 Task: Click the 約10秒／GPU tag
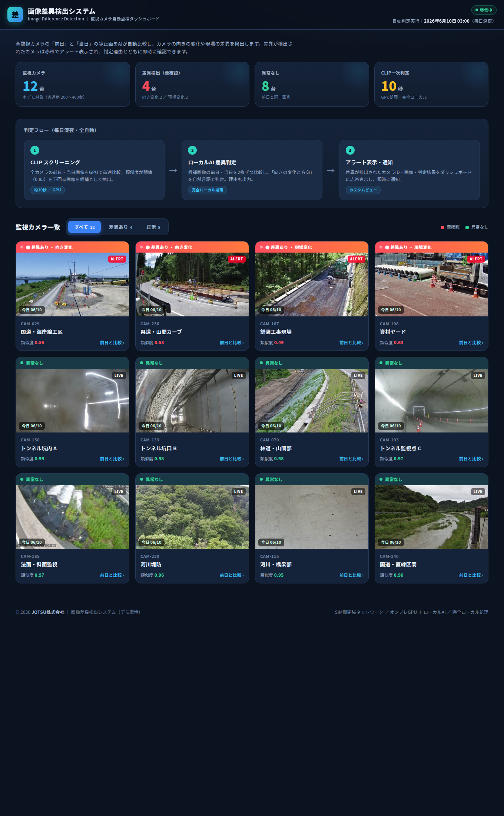[x=47, y=190]
